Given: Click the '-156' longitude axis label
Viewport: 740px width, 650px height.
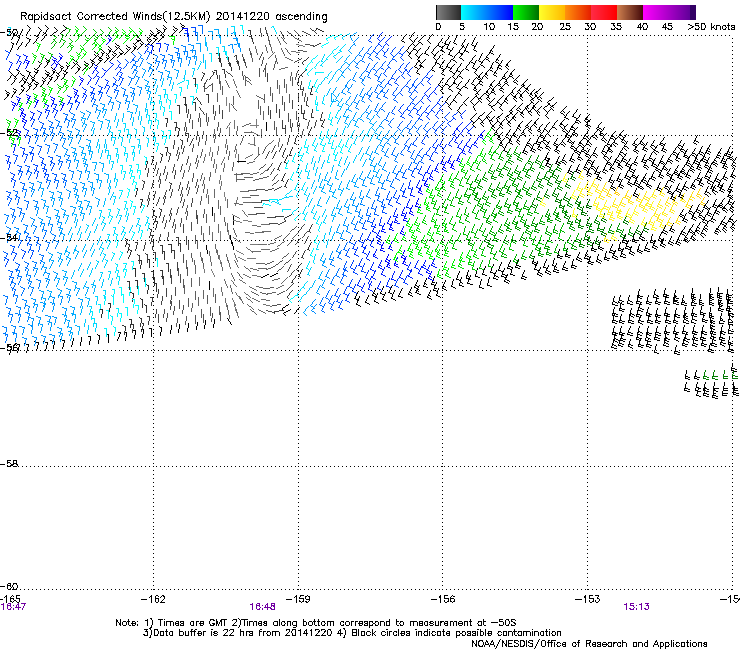Looking at the screenshot, I should click(443, 599).
